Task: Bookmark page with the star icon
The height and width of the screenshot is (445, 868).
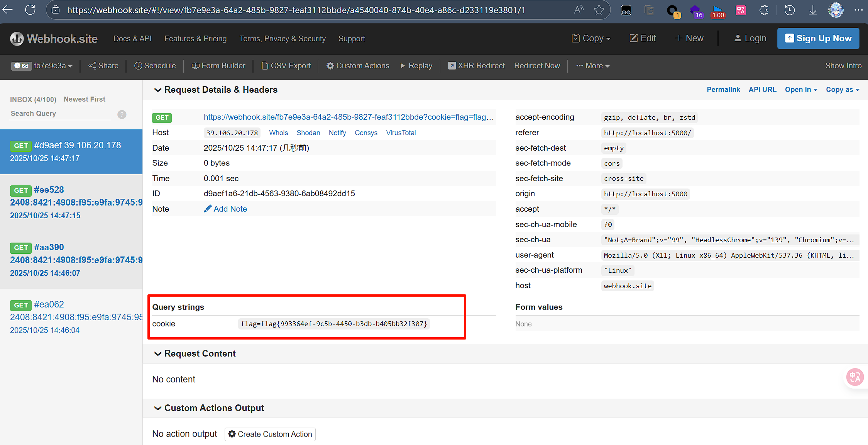Action: click(x=599, y=10)
